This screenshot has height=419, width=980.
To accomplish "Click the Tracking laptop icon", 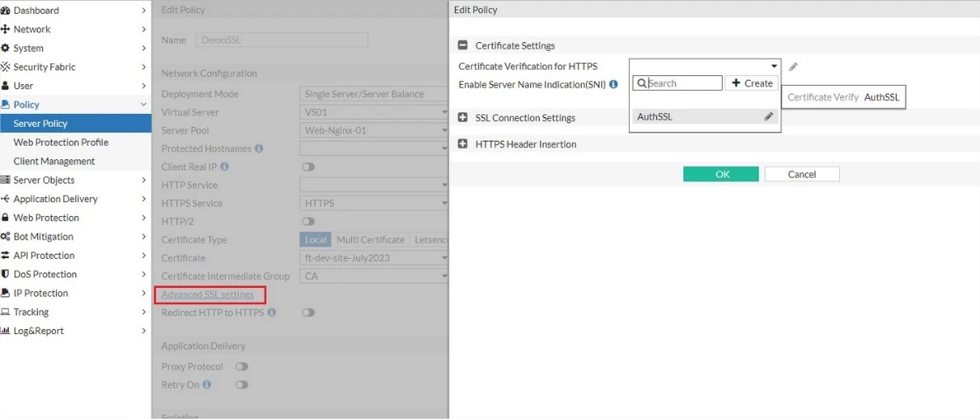I will click(x=6, y=312).
